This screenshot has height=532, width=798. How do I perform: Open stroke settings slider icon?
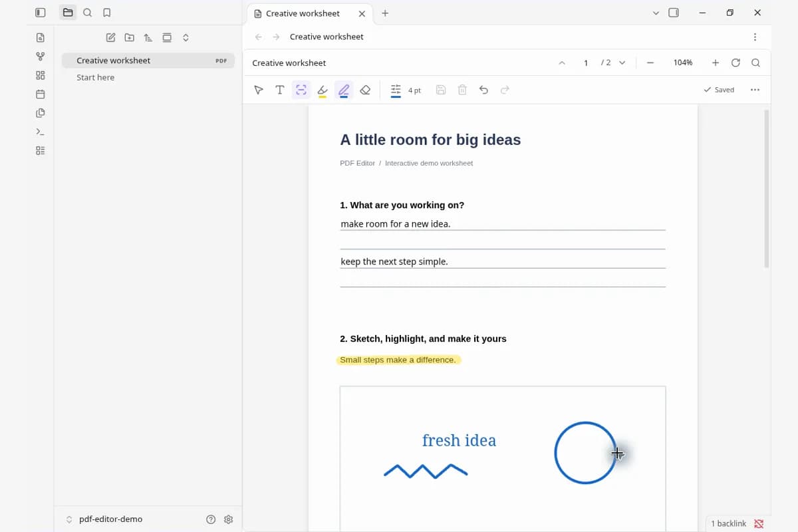[x=396, y=90]
